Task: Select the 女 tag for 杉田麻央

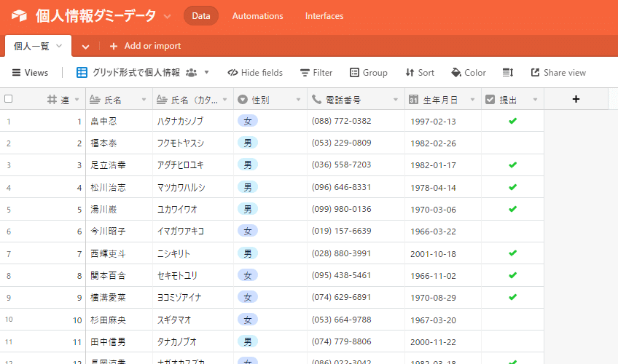Action: point(248,320)
